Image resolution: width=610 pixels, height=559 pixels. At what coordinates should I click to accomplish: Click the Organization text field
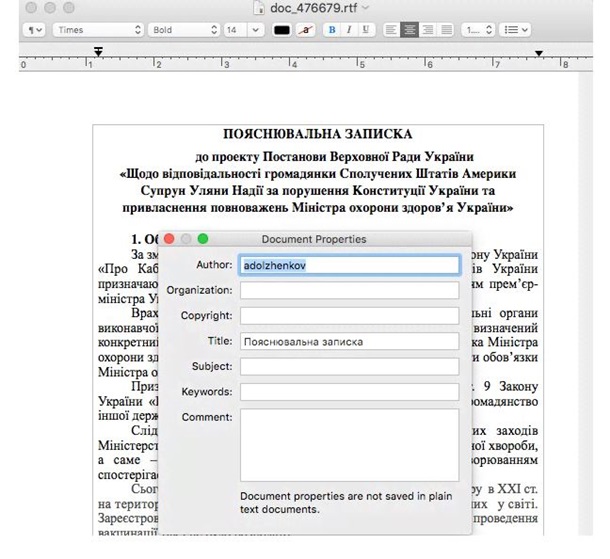click(349, 291)
